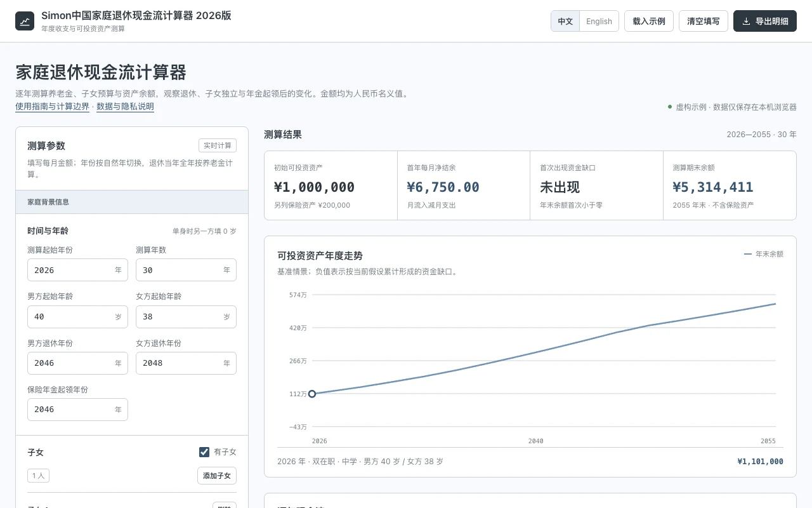Click the ¥1,101,000 value under chart
812x508 pixels.
[x=760, y=462]
